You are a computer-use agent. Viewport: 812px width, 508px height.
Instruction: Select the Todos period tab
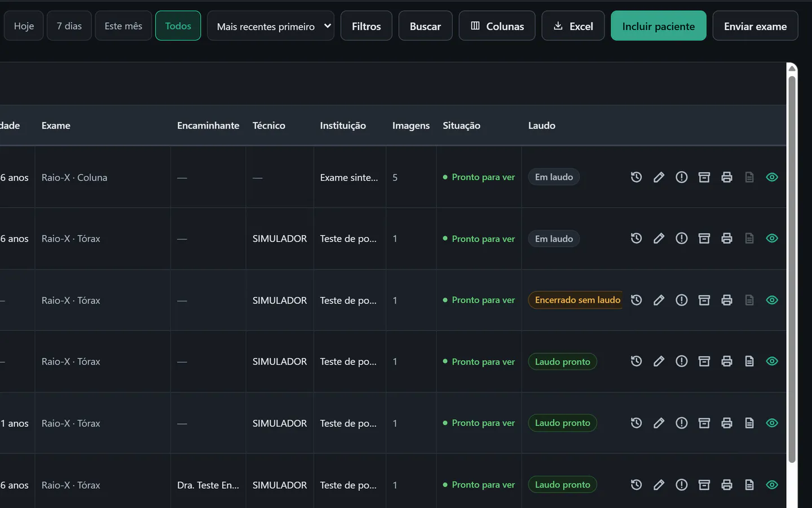point(178,26)
